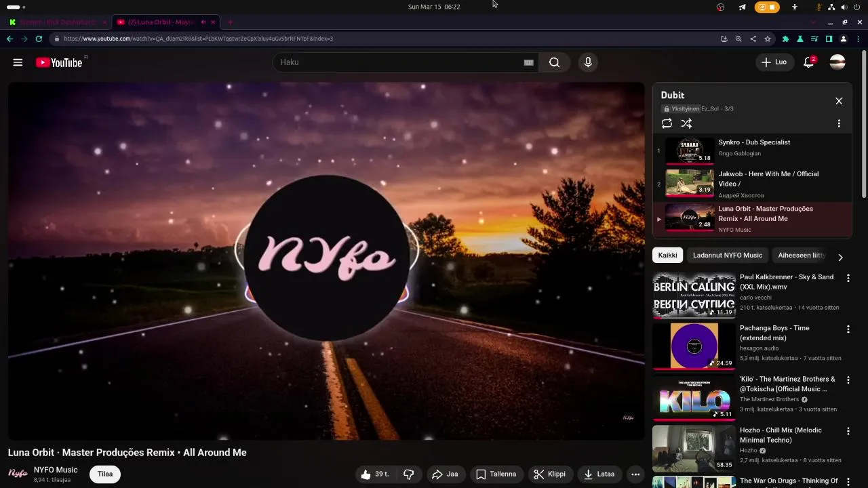This screenshot has width=868, height=488.
Task: Play Jakwob - Here With Me playlist item
Action: [x=753, y=184]
